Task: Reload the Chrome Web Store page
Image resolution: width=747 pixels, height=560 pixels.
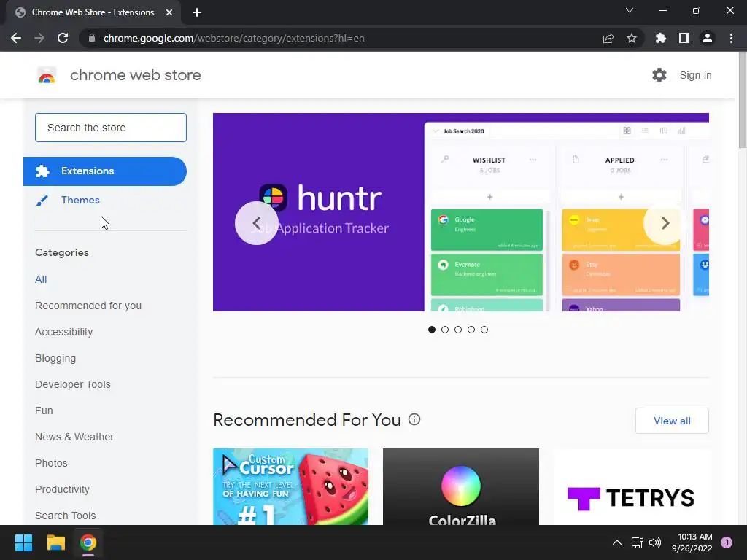Action: coord(63,38)
